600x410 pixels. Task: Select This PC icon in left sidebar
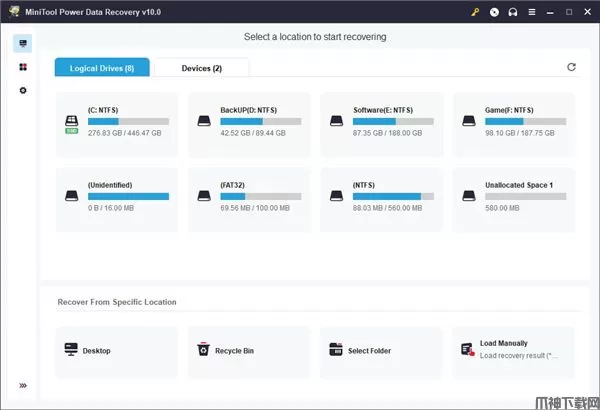click(x=23, y=45)
